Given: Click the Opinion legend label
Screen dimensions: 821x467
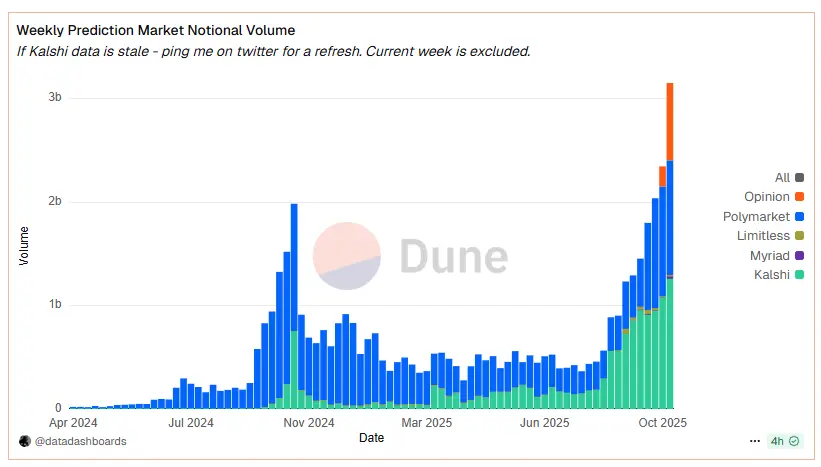Looking at the screenshot, I should tap(767, 197).
